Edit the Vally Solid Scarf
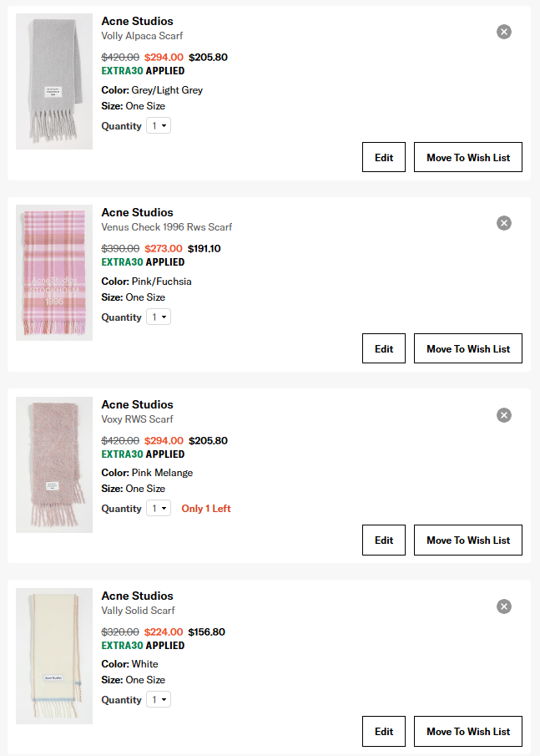 pos(384,732)
